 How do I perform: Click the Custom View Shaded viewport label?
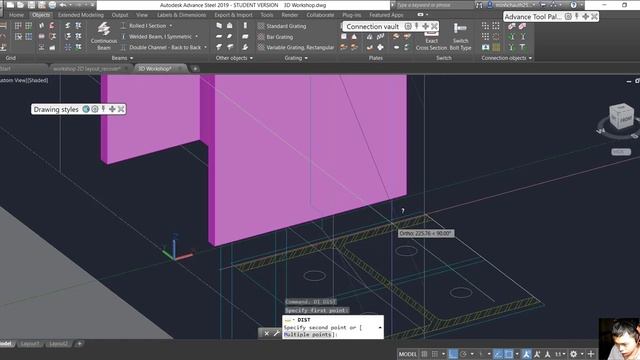click(x=24, y=80)
